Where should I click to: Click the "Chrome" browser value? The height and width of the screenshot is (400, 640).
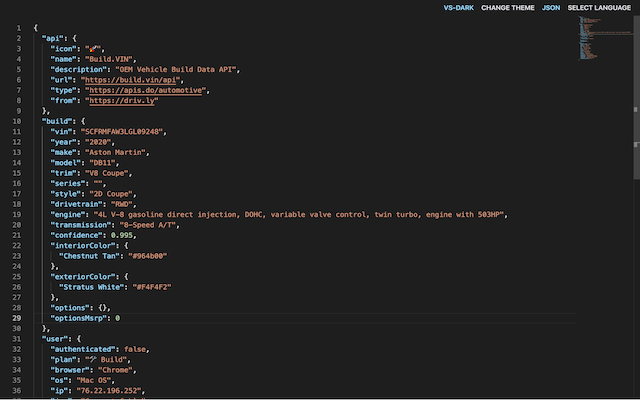pos(116,370)
